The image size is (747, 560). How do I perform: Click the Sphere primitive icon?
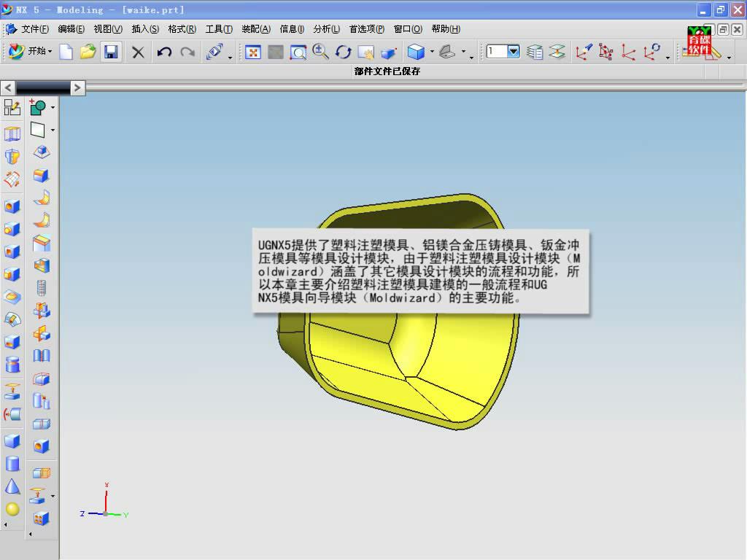click(12, 509)
